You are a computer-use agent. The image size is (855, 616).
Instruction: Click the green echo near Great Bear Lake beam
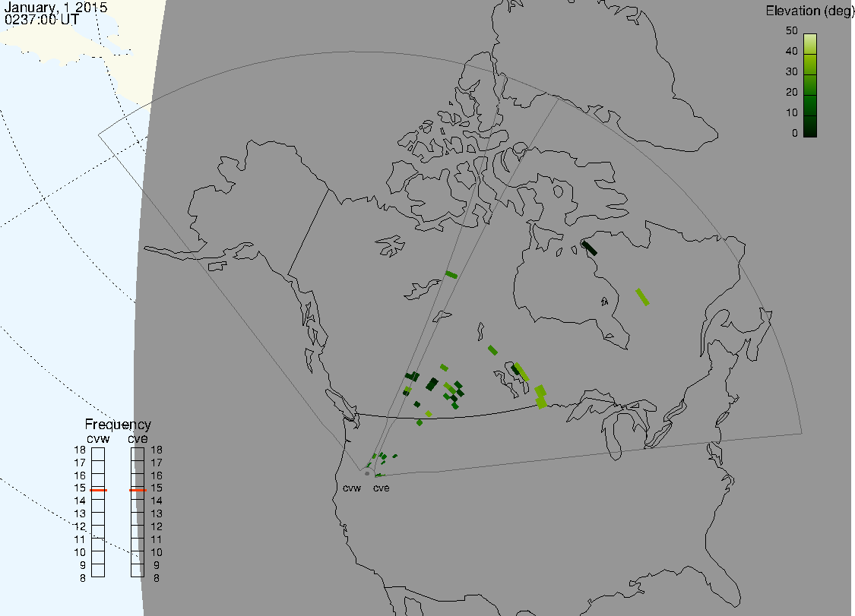(451, 275)
